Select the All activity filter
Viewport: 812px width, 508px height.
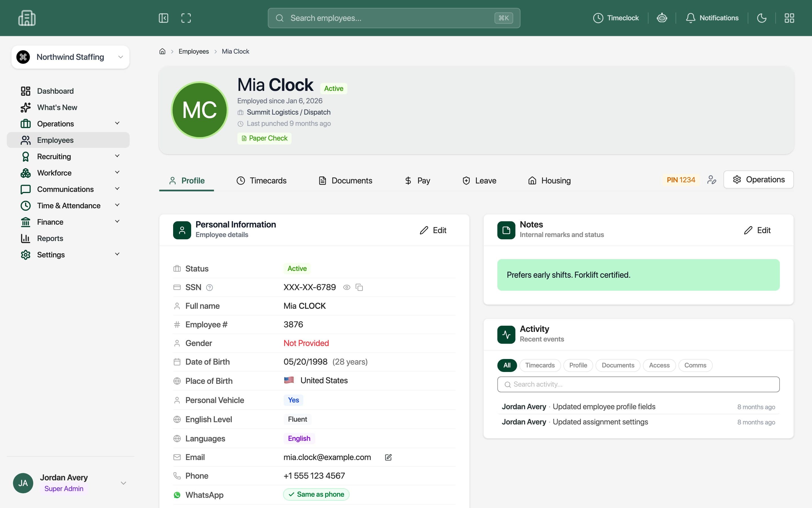pos(507,365)
